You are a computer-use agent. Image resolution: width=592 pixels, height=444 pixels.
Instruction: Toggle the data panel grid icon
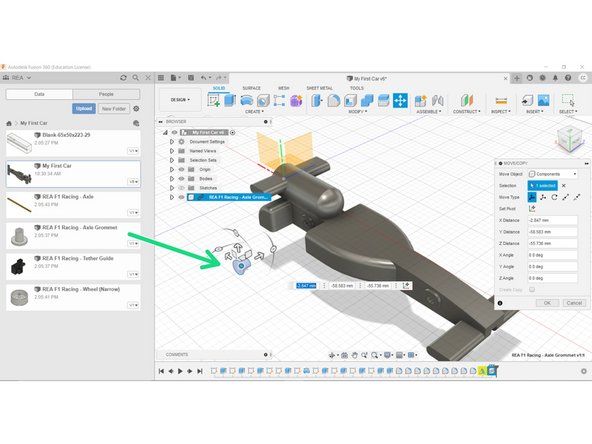pyautogui.click(x=161, y=78)
